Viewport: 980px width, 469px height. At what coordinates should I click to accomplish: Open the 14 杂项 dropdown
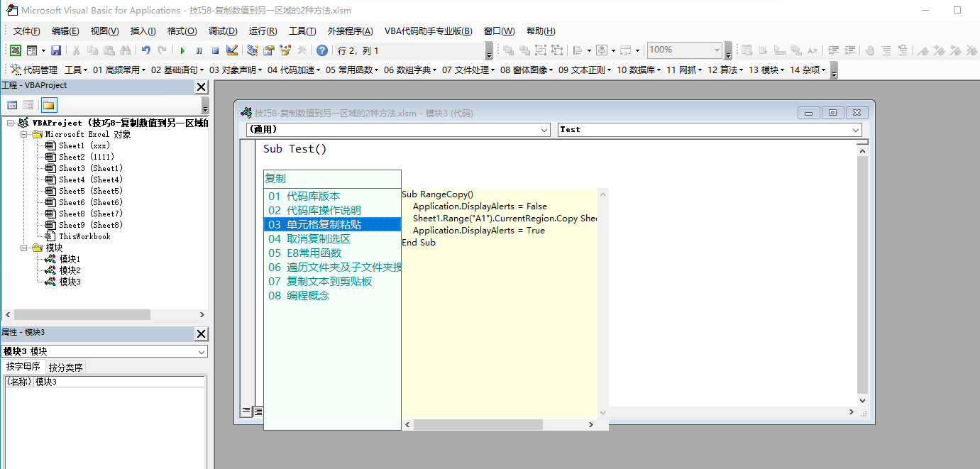pyautogui.click(x=808, y=70)
